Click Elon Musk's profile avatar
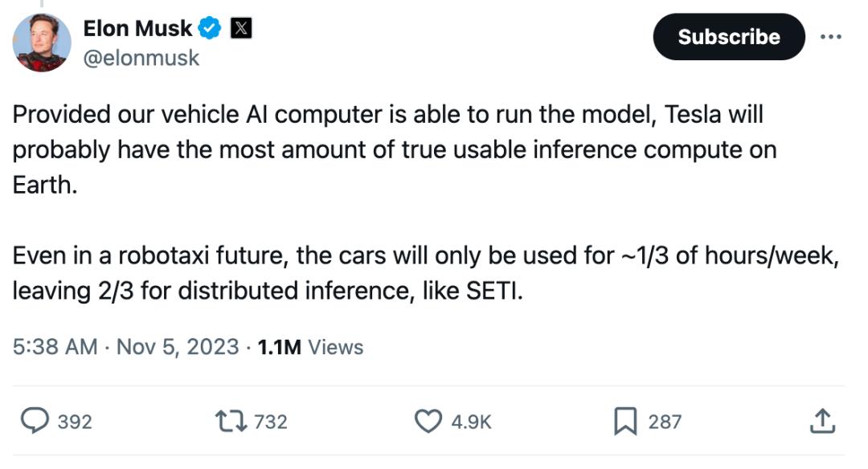 point(42,42)
